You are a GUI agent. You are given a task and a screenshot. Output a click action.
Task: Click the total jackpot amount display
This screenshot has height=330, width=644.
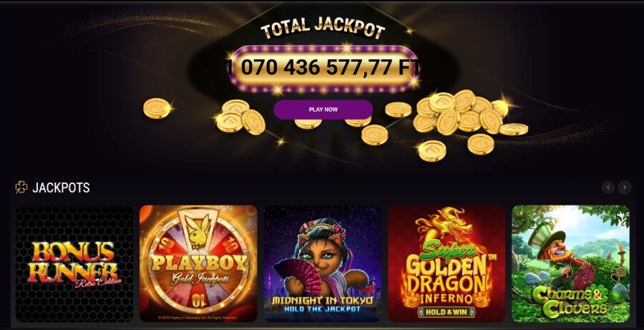coord(323,68)
